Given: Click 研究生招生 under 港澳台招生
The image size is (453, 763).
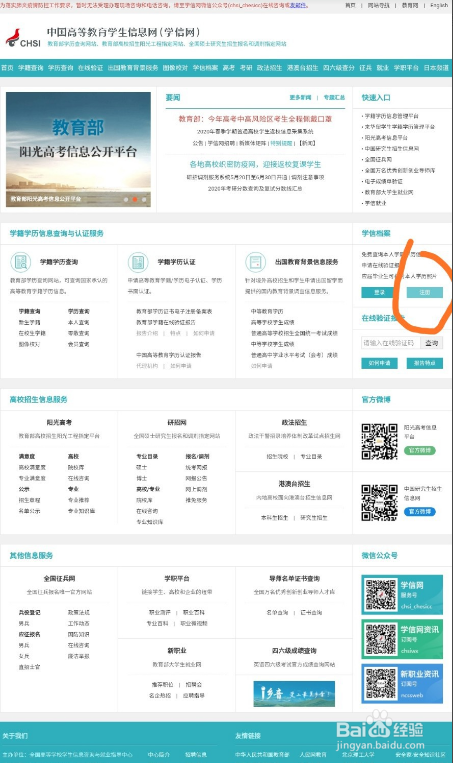Looking at the screenshot, I should (314, 517).
